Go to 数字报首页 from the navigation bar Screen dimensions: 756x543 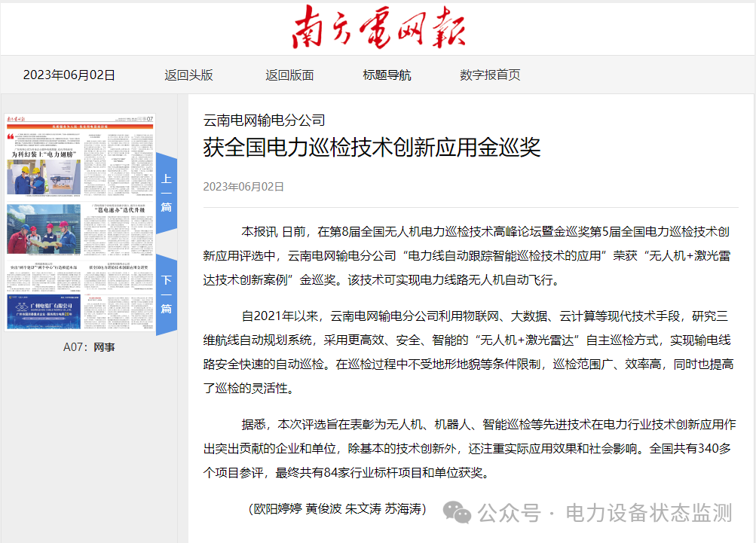tap(487, 75)
